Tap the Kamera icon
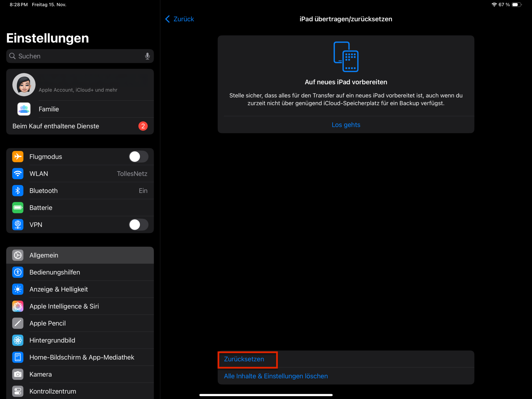 (x=18, y=374)
